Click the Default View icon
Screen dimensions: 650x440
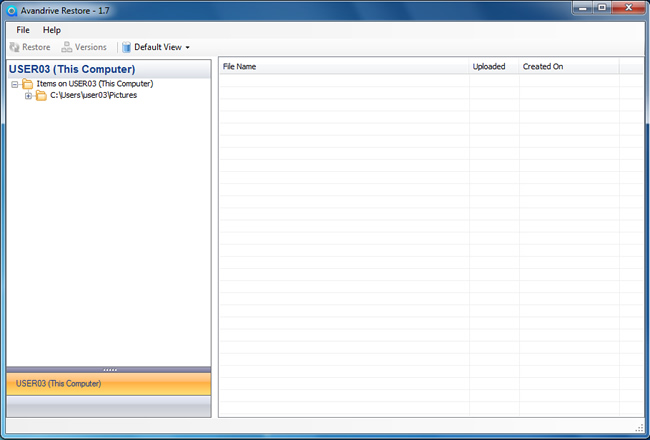click(127, 47)
